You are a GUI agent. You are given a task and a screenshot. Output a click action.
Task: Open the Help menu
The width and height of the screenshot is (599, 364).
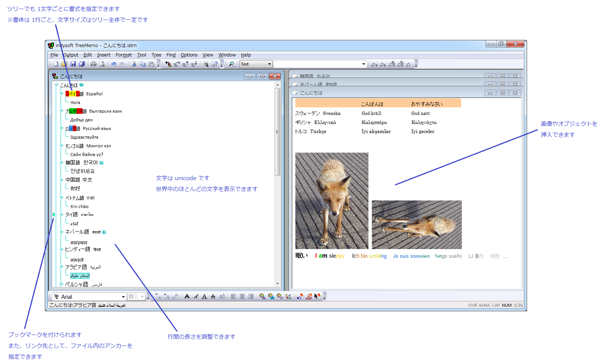(246, 55)
